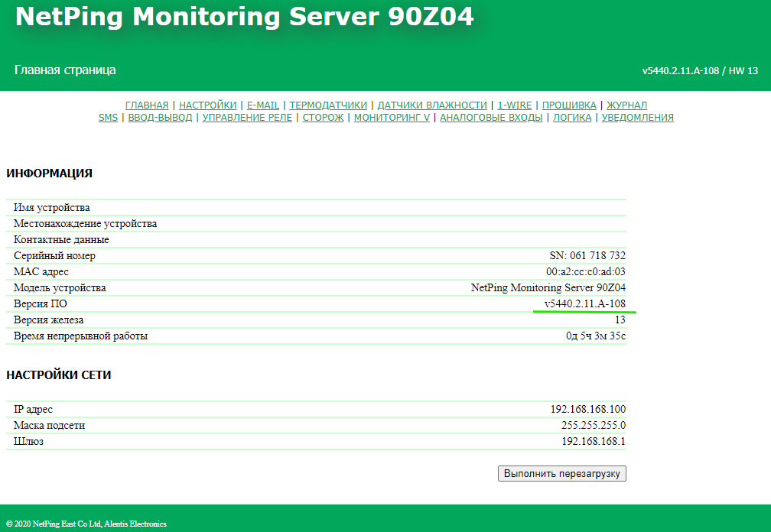Open the E-MAIL settings link

263,105
